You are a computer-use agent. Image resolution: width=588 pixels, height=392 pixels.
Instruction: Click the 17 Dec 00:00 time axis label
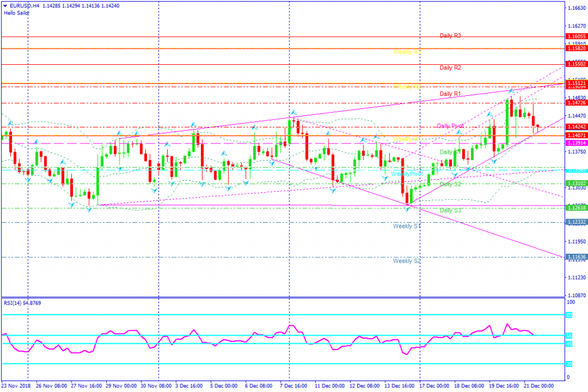[x=434, y=386]
